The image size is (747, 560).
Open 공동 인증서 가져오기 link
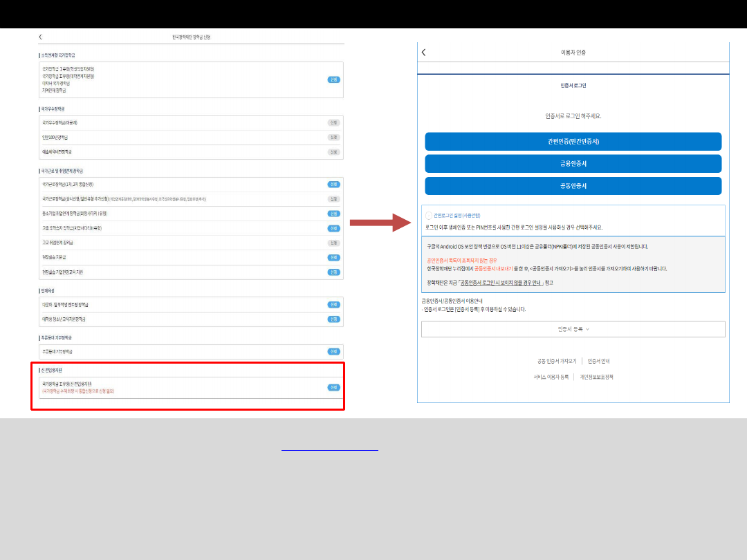pos(557,361)
